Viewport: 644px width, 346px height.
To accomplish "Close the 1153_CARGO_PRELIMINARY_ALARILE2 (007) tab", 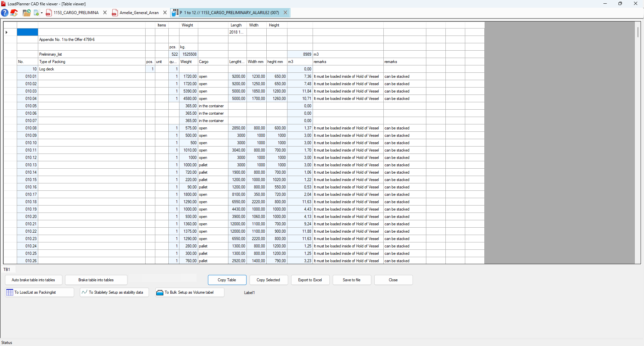I will coord(285,13).
